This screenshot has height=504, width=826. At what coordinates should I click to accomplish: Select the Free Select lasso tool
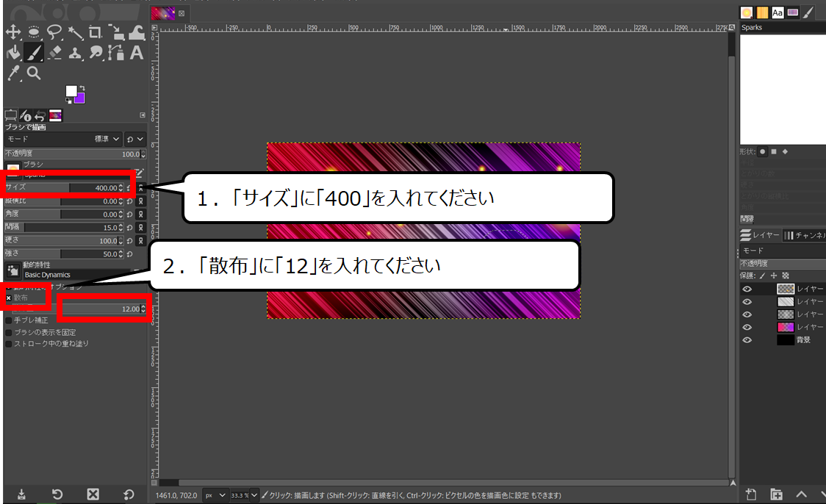pyautogui.click(x=54, y=32)
